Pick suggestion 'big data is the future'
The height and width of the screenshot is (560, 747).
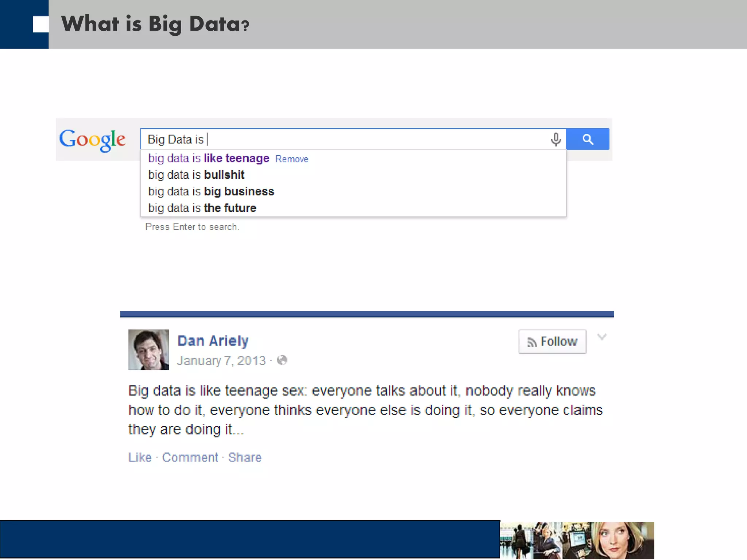[x=202, y=208]
